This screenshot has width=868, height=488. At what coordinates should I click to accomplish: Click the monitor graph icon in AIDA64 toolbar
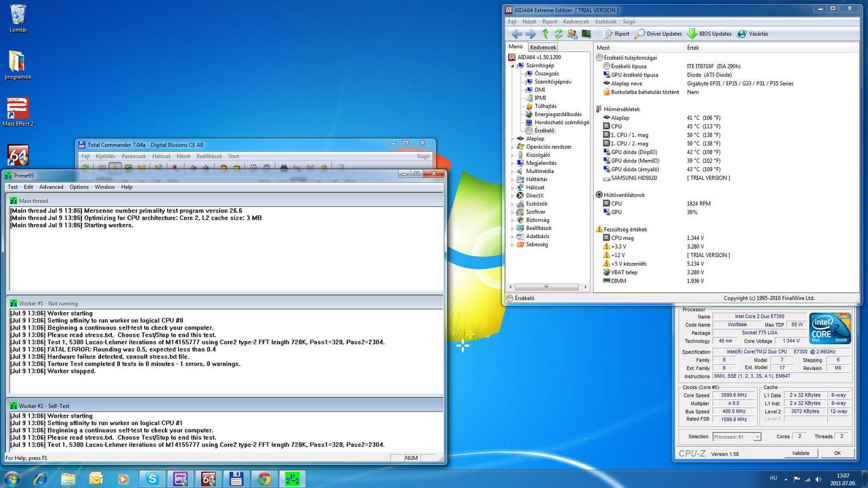click(x=586, y=34)
